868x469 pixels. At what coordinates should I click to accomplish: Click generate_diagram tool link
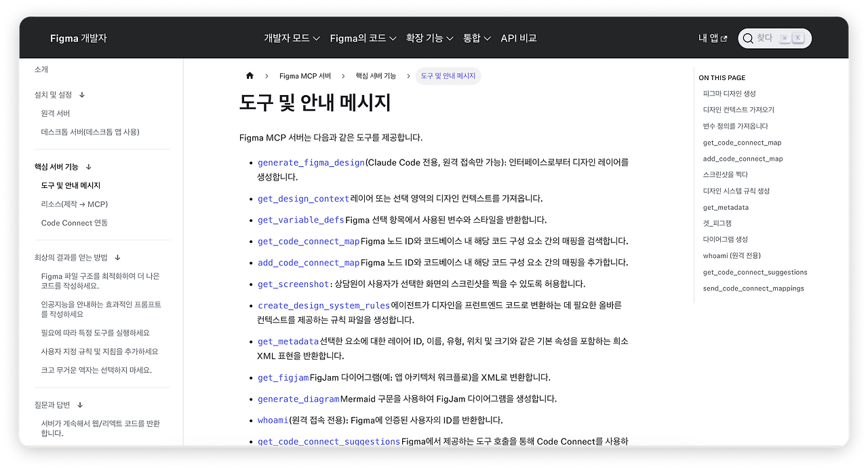click(298, 399)
